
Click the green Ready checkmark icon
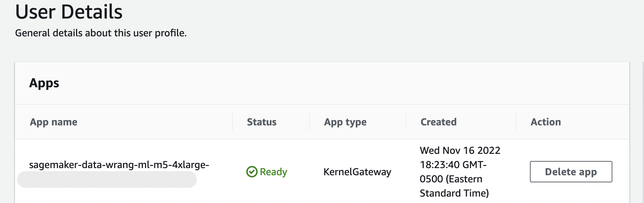252,172
